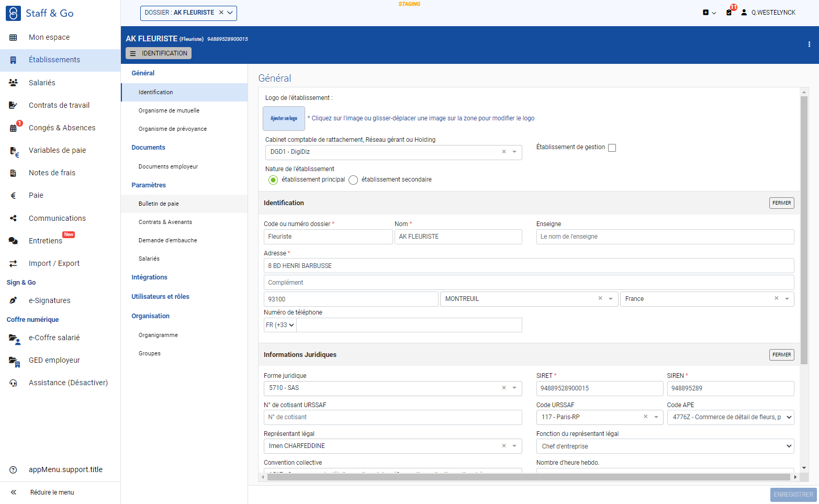Click the Staff & Go logo icon
Image resolution: width=819 pixels, height=504 pixels.
click(13, 13)
